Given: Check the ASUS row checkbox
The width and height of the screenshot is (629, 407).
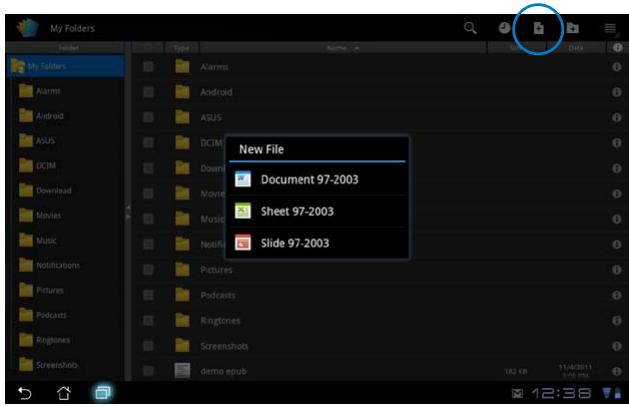Looking at the screenshot, I should (x=148, y=117).
